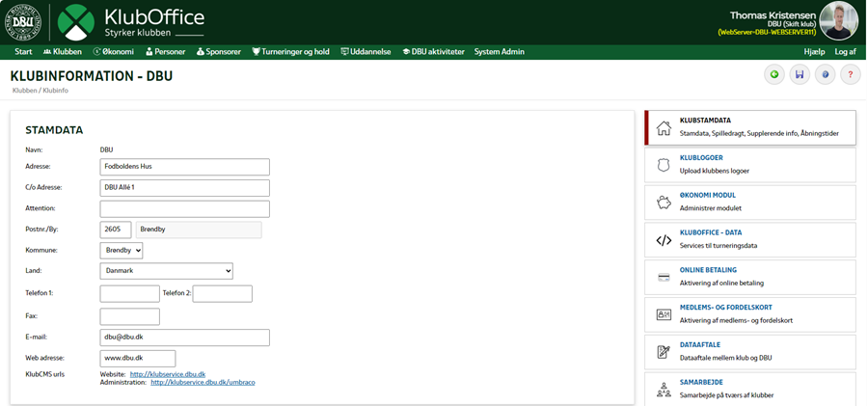Click the WebServer=DBU-WEBSERVER11 text
The height and width of the screenshot is (406, 868).
(x=767, y=32)
